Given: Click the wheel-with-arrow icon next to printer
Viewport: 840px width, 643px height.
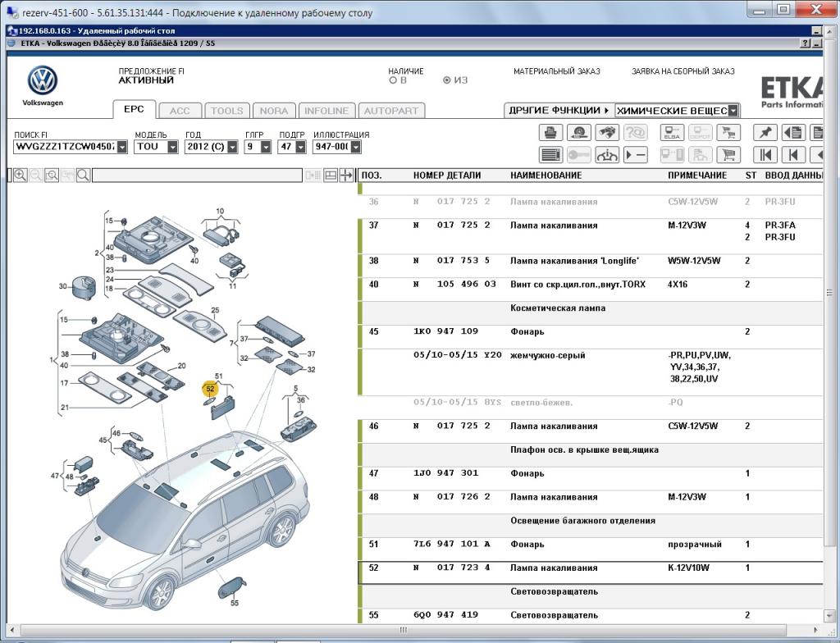Looking at the screenshot, I should click(578, 132).
